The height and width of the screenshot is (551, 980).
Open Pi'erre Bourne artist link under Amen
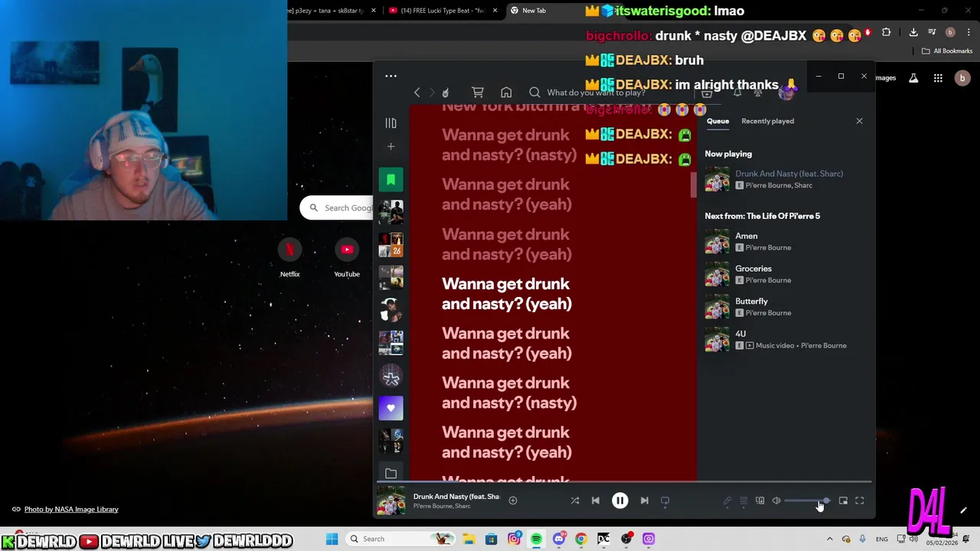click(x=768, y=248)
